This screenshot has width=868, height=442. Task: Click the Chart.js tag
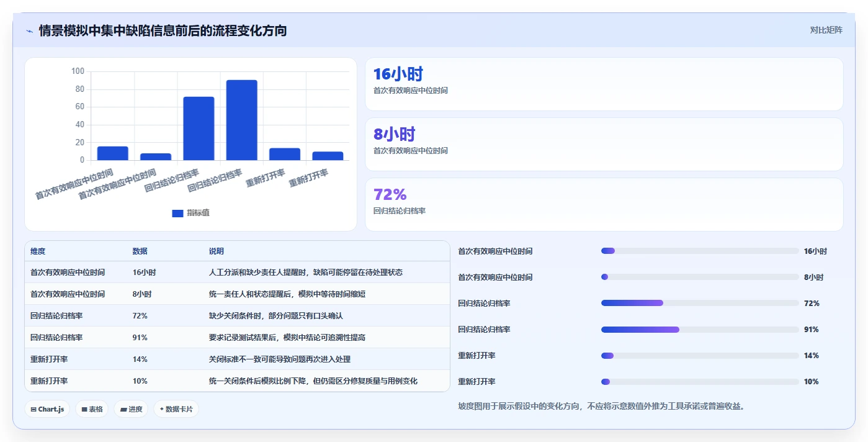point(47,409)
